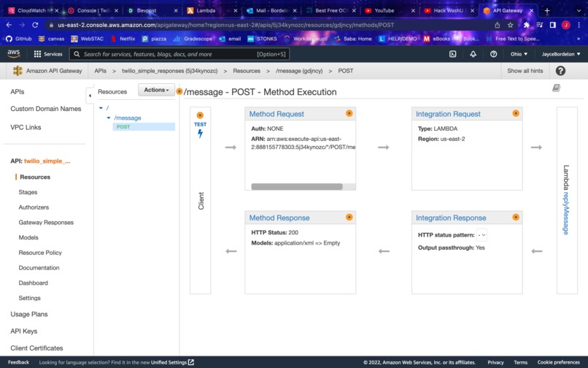Open the notifications bell

[473, 54]
